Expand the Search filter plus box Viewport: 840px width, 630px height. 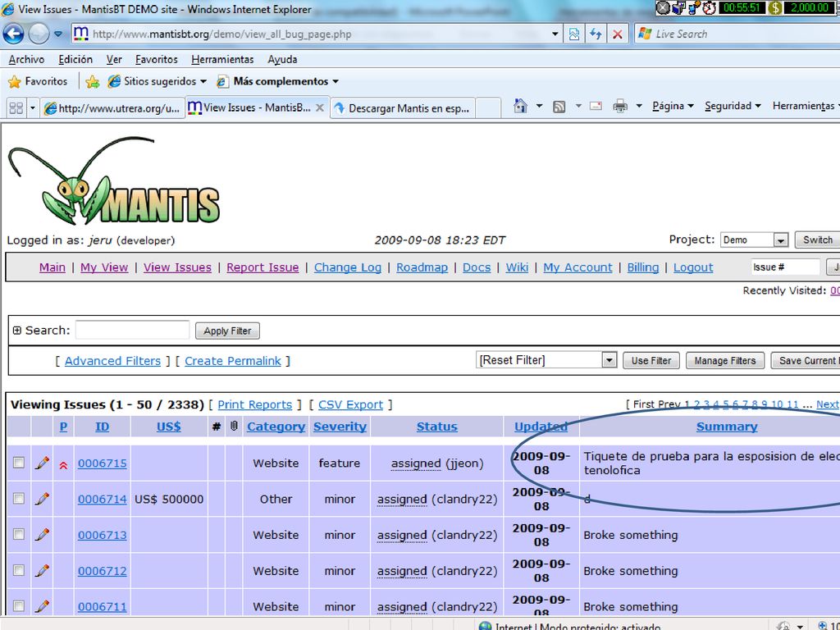[16, 331]
